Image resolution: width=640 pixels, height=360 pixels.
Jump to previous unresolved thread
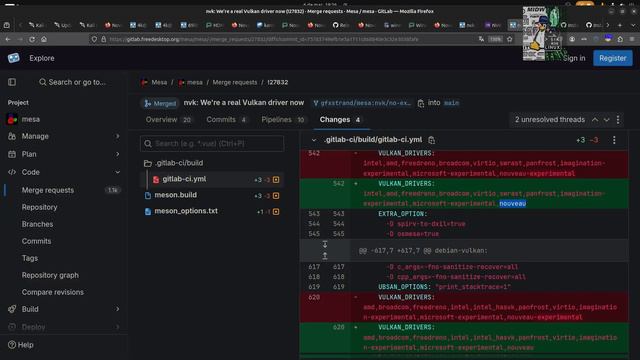595,120
